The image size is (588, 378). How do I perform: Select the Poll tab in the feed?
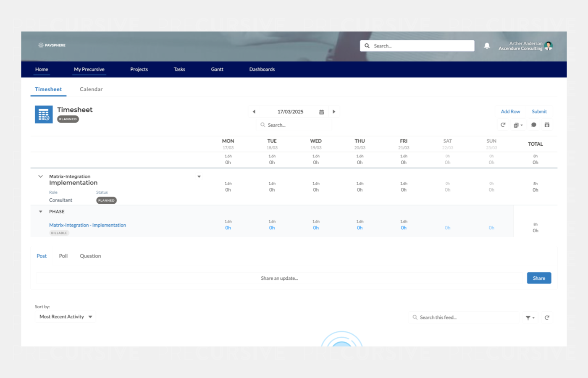pyautogui.click(x=63, y=256)
